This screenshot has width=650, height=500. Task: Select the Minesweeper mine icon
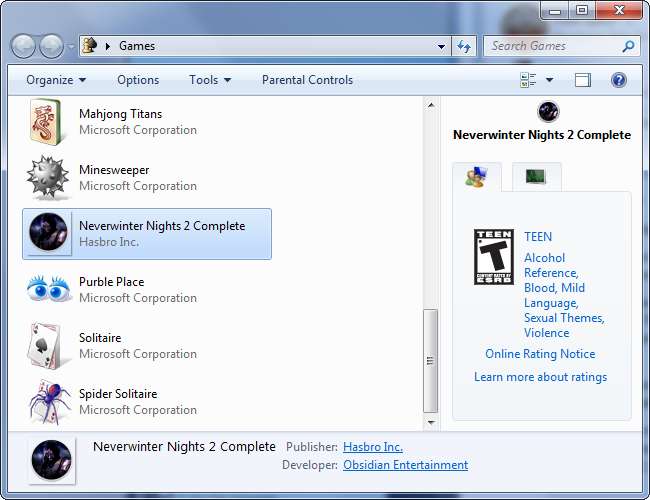[x=49, y=178]
